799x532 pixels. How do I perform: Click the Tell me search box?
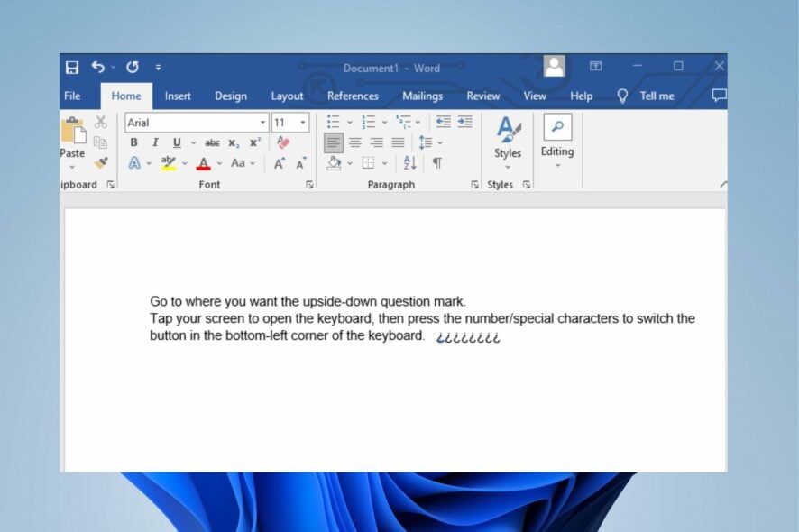click(x=646, y=96)
